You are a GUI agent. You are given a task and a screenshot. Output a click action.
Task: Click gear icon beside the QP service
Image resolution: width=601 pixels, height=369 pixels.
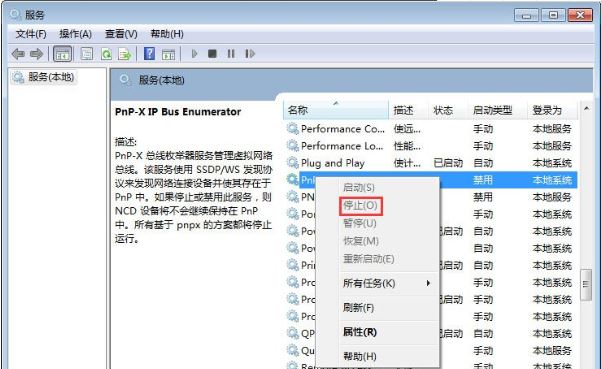(292, 333)
